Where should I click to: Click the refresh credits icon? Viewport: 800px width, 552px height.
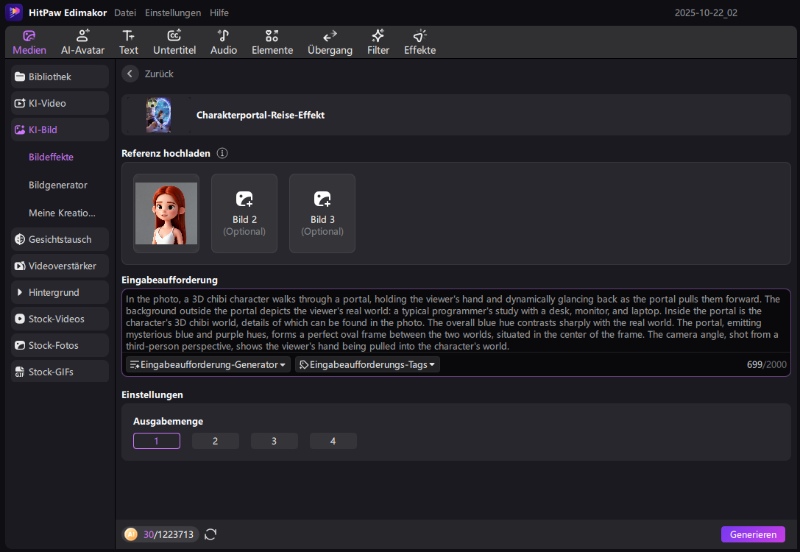[211, 535]
